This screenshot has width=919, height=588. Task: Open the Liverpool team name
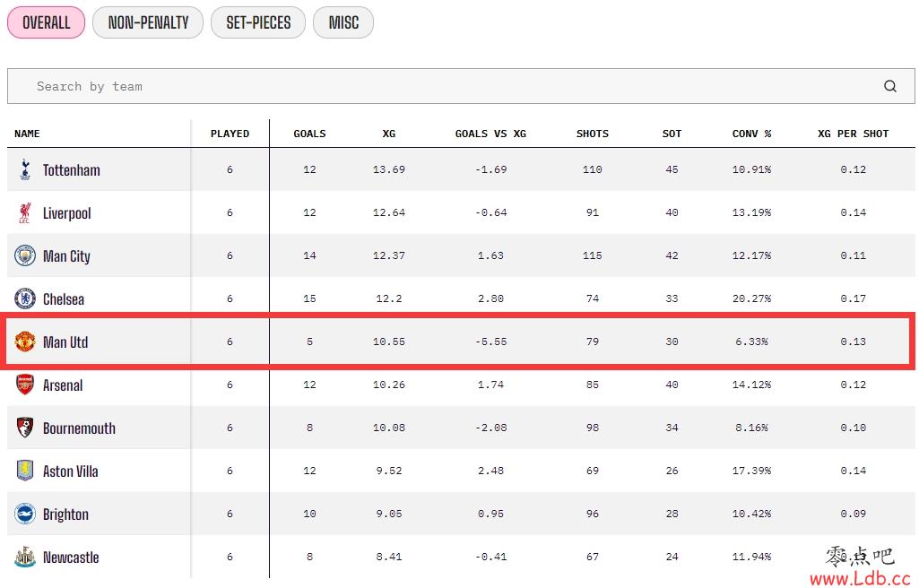coord(67,213)
